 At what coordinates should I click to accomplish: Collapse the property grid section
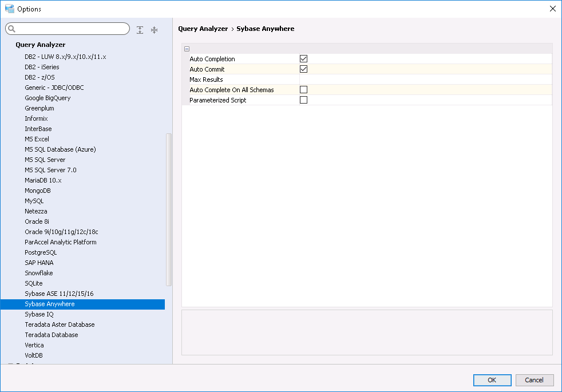(x=187, y=49)
